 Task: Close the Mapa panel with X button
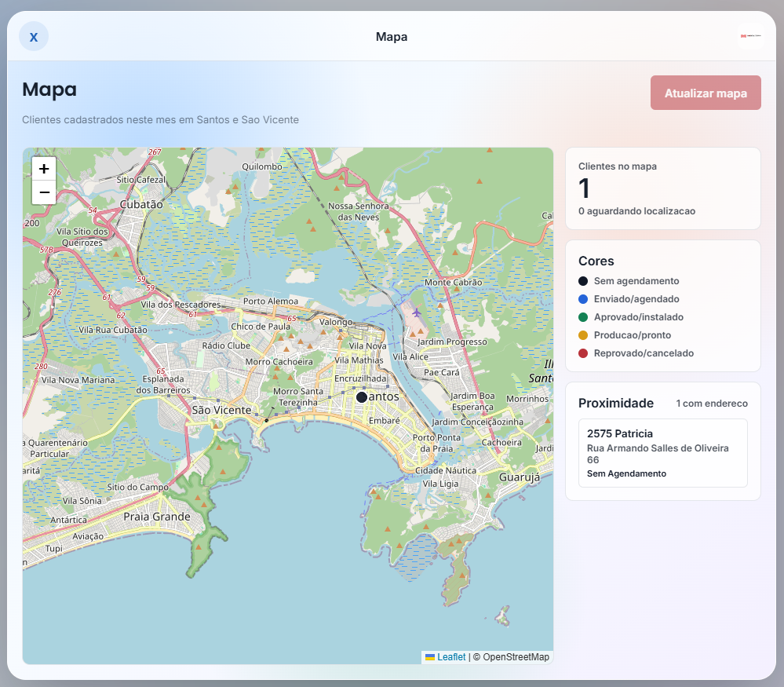[34, 37]
